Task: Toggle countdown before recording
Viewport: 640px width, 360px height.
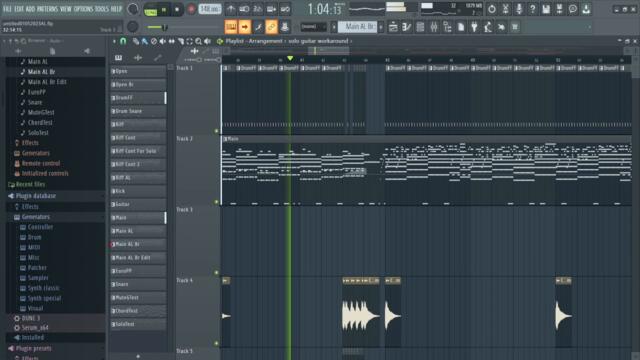Action: pos(258,9)
